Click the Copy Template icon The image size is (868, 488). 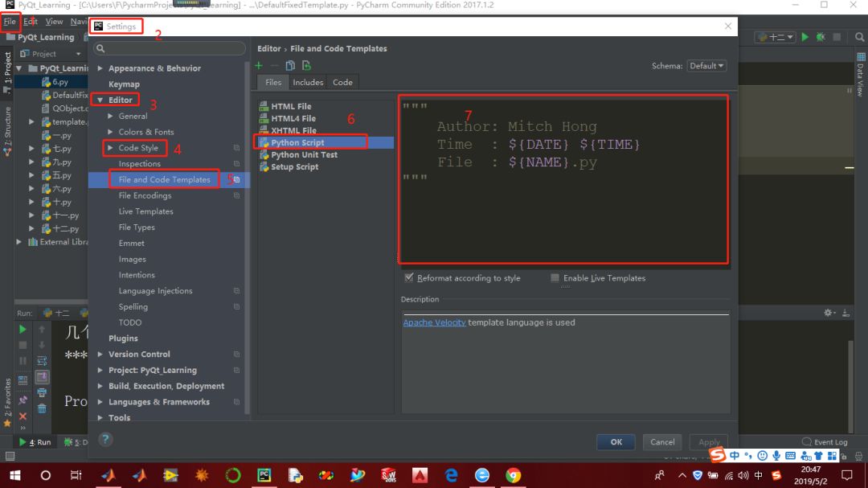pyautogui.click(x=290, y=65)
